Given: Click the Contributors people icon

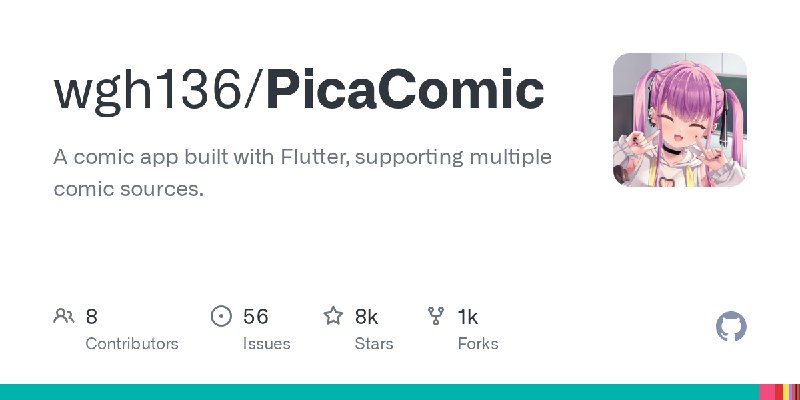Looking at the screenshot, I should [64, 317].
